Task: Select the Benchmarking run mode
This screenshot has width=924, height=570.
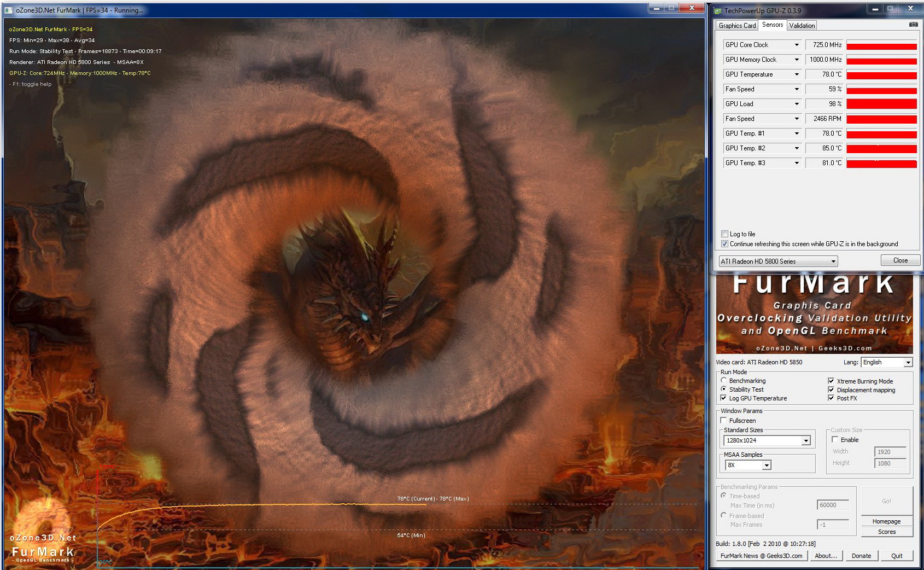Action: pyautogui.click(x=724, y=380)
